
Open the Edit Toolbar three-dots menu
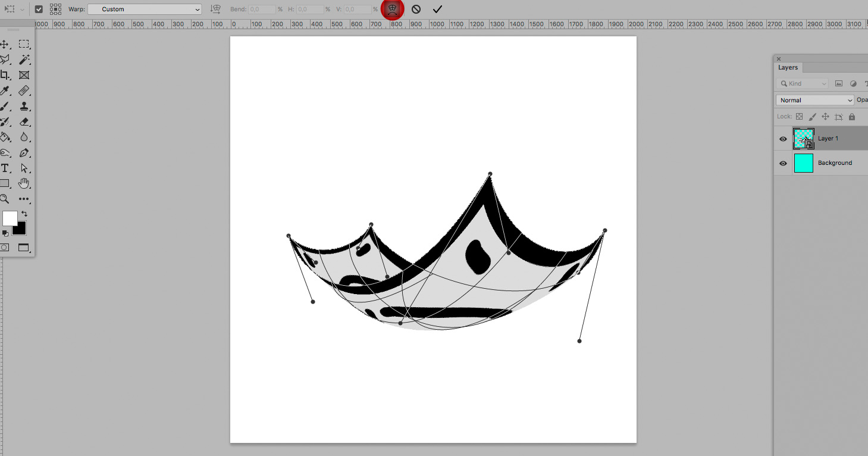pyautogui.click(x=24, y=199)
